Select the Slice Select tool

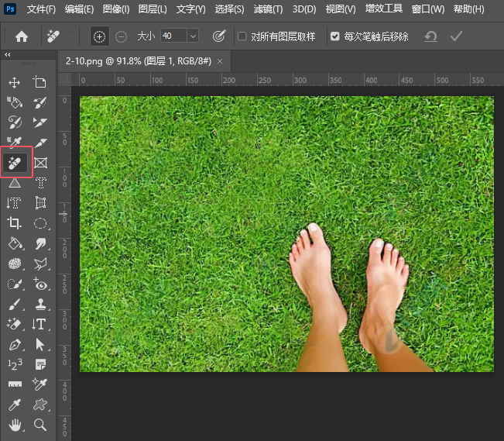click(39, 122)
